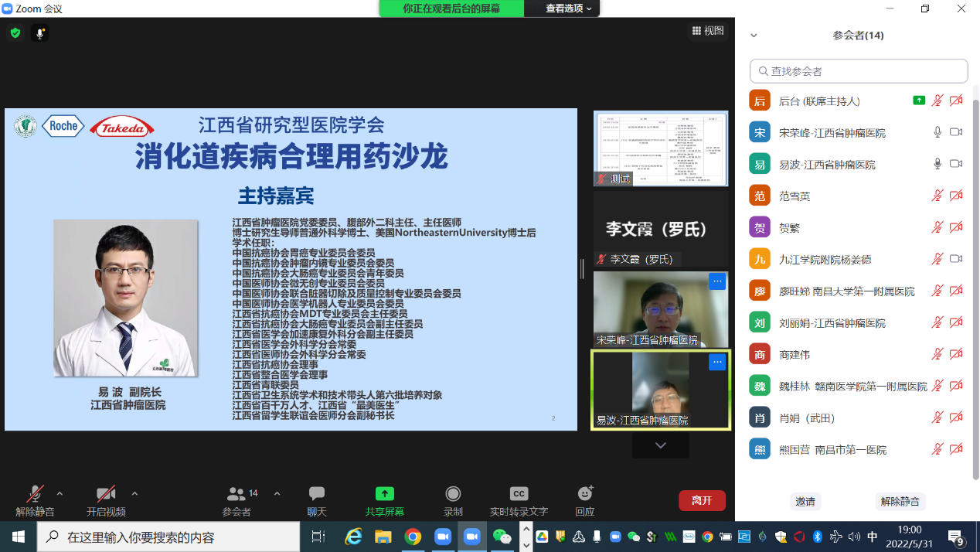Click the Bluetooth tray icon
Viewport: 980px width, 552px height.
click(818, 537)
